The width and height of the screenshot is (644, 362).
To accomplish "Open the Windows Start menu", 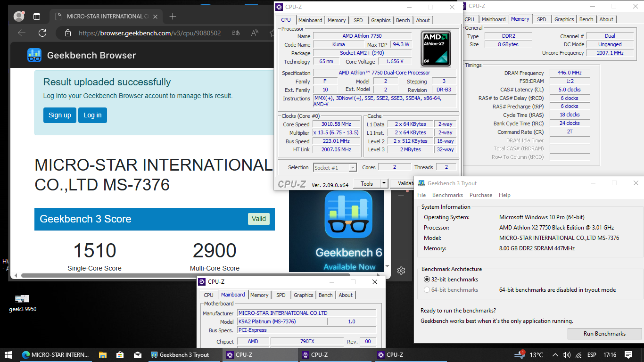I will pos(8,355).
